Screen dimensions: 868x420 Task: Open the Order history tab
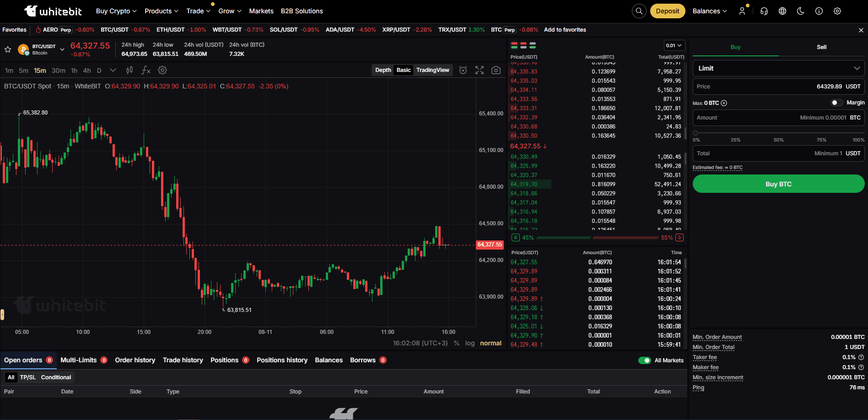(x=135, y=360)
